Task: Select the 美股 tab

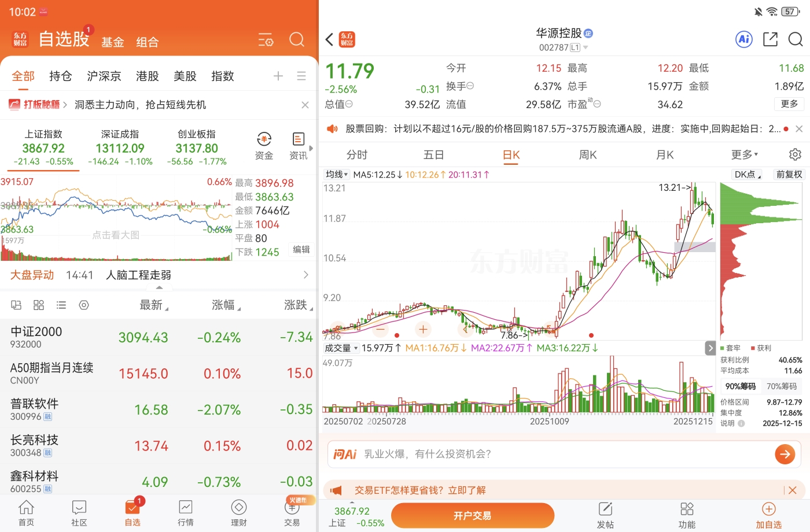Action: (185, 76)
